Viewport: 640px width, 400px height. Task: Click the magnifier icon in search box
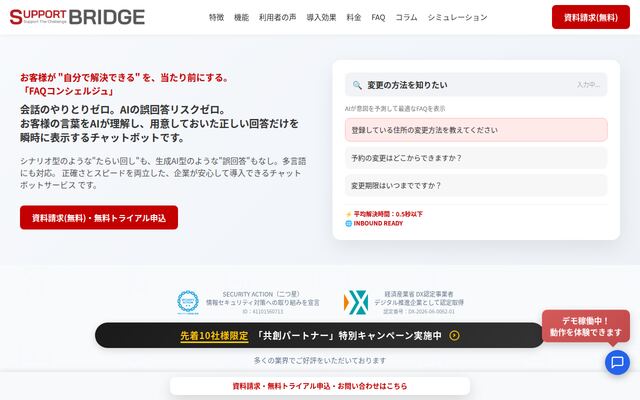(357, 85)
